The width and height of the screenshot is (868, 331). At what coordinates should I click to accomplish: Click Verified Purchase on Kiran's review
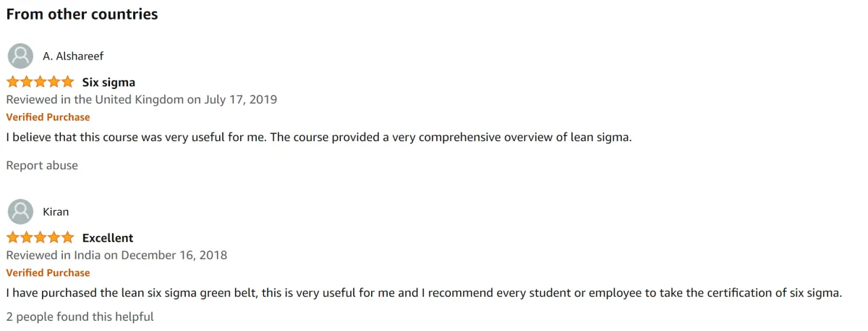tap(48, 272)
